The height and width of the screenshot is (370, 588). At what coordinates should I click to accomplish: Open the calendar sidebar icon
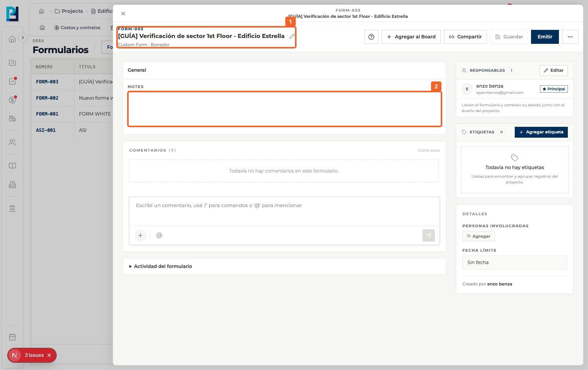click(12, 337)
